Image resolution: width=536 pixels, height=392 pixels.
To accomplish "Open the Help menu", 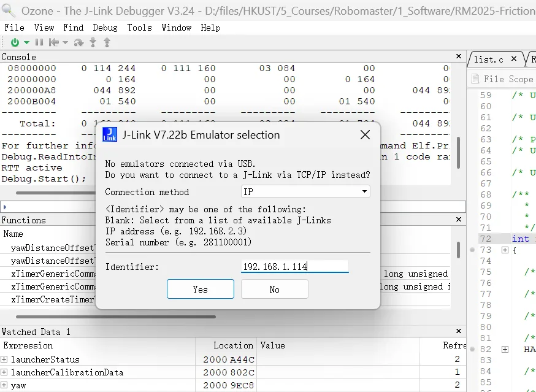I will coord(210,28).
